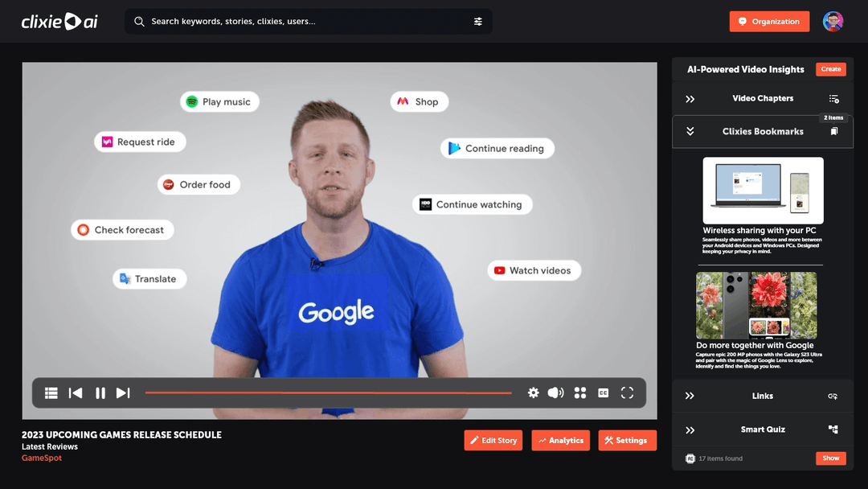868x489 pixels.
Task: Open the Wireless sharing bookmark thumbnail
Action: coord(761,190)
